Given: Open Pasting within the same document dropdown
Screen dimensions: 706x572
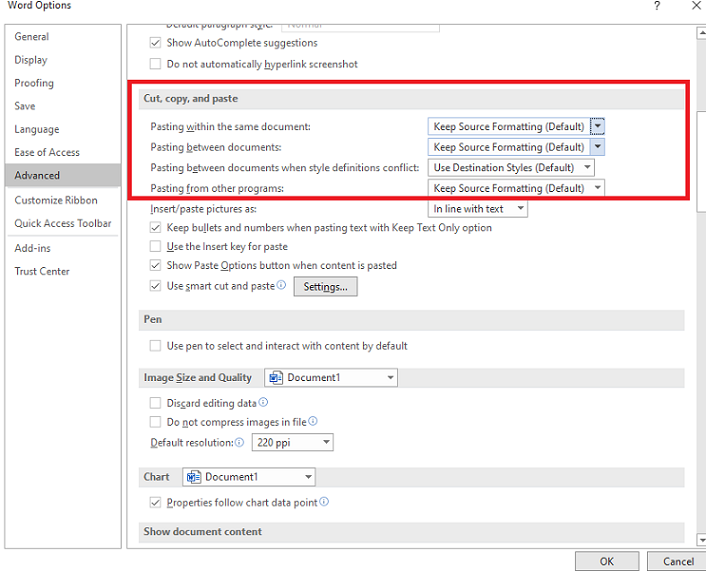Looking at the screenshot, I should pyautogui.click(x=516, y=127).
